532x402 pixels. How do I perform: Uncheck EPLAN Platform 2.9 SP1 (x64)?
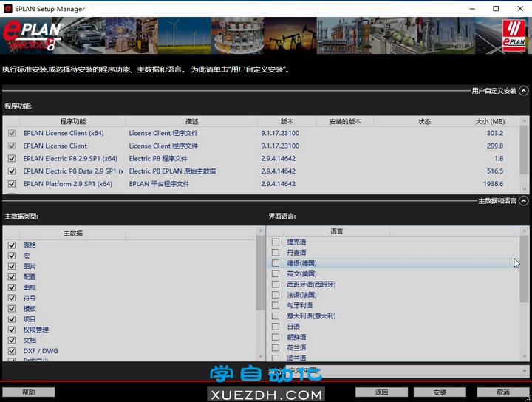coord(12,183)
